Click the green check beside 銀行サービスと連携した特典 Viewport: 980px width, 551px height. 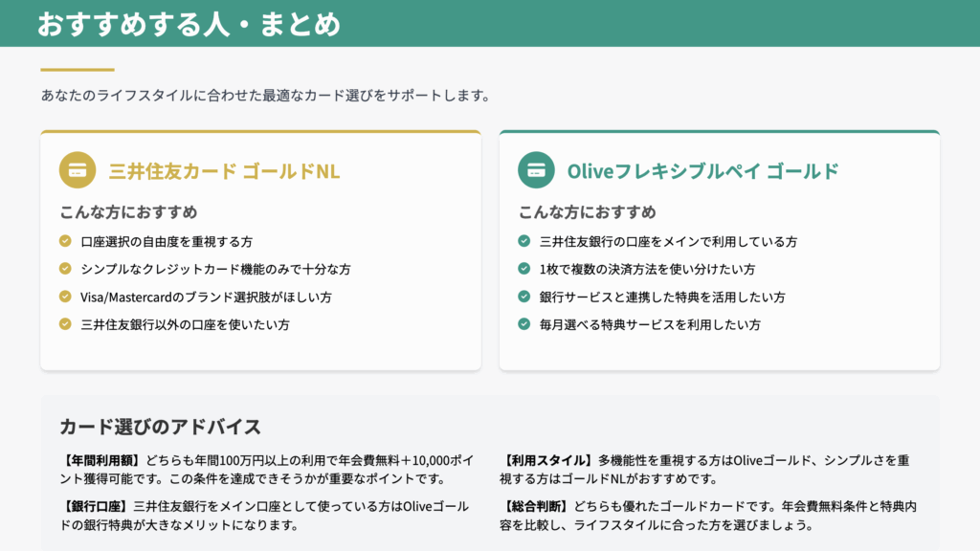pyautogui.click(x=524, y=298)
